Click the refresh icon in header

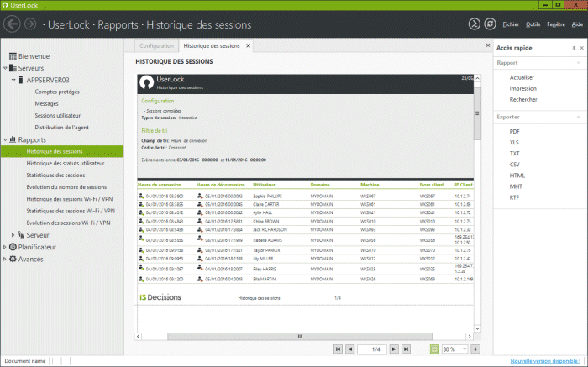tap(490, 24)
